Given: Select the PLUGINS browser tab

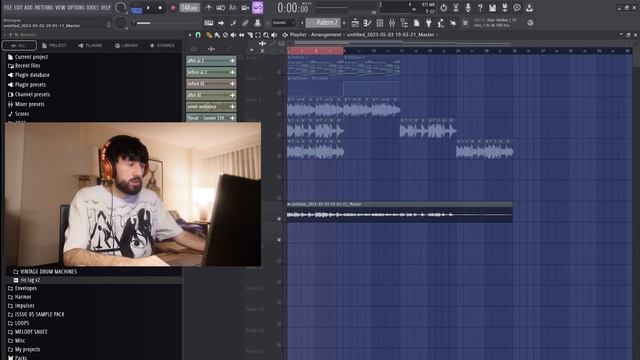Looking at the screenshot, I should 90,45.
